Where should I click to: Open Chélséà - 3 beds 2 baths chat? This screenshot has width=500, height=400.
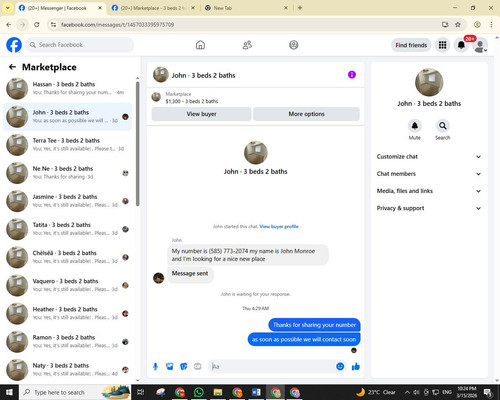click(68, 257)
